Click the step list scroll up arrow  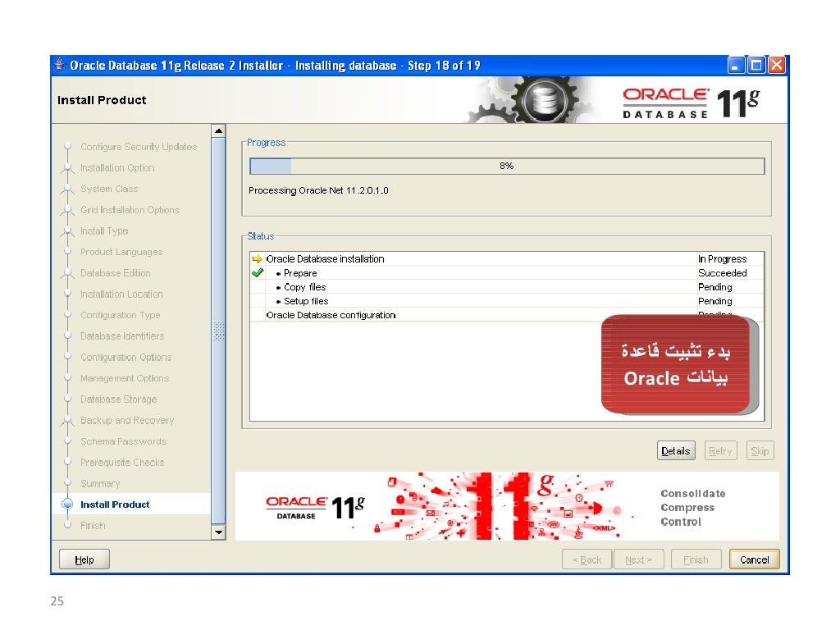coord(218,130)
